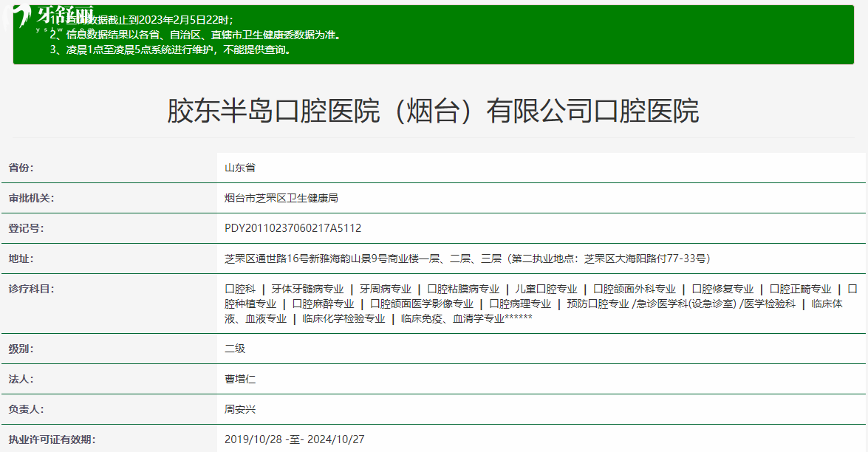Select the address text 芝罘区通世路16号

[x=266, y=258]
